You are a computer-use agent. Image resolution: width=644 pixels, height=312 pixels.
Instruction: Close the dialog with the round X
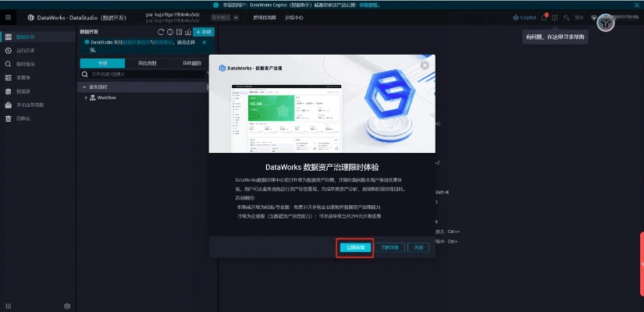(425, 66)
